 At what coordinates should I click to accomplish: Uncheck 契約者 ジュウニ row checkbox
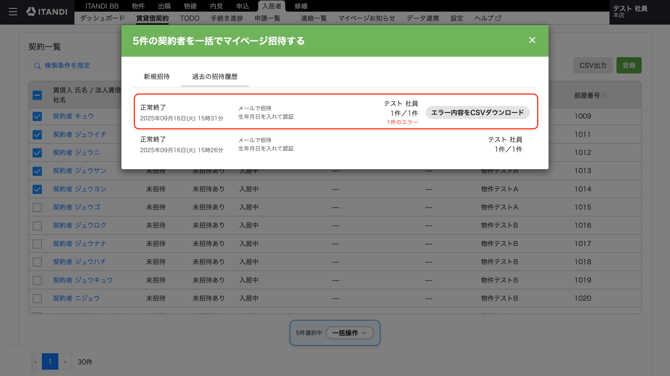(37, 153)
